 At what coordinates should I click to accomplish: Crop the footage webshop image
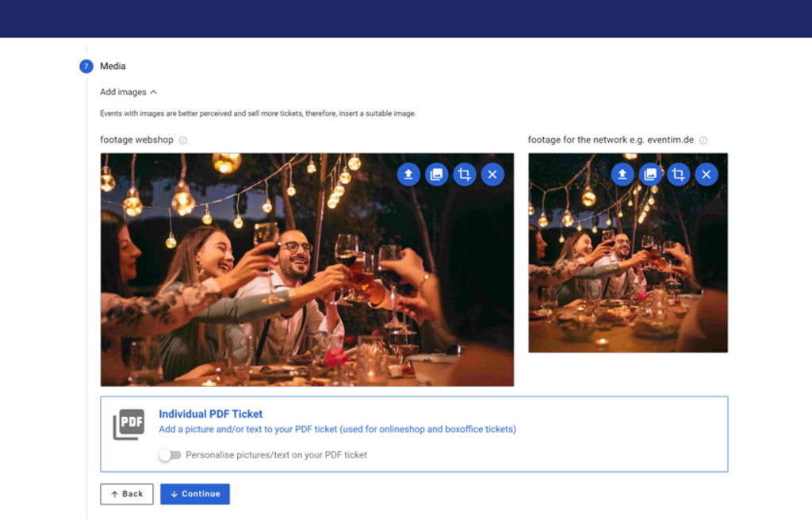coord(465,174)
